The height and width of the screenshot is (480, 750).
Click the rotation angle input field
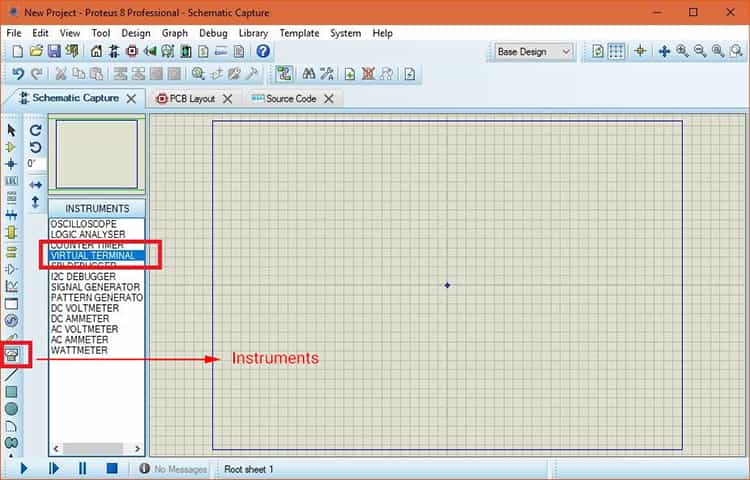click(x=36, y=164)
